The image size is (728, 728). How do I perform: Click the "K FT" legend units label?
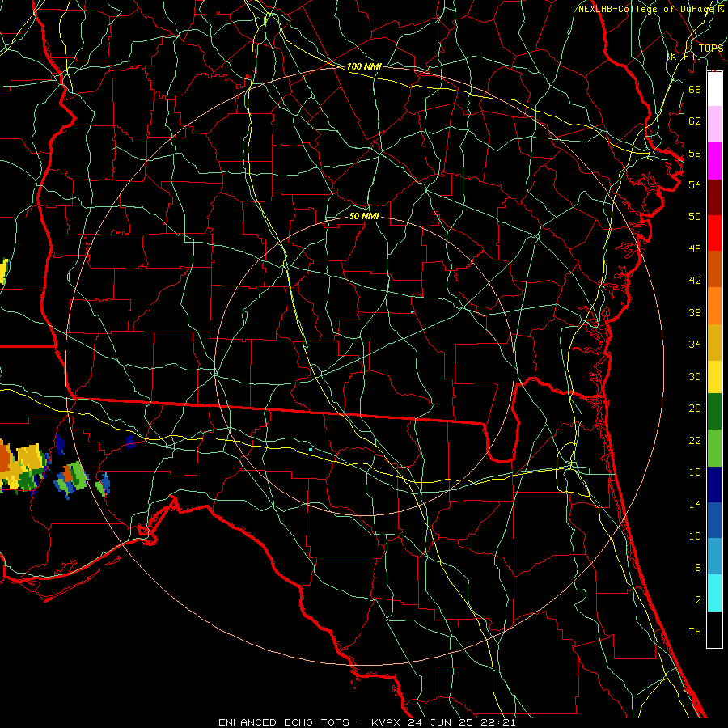(684, 56)
